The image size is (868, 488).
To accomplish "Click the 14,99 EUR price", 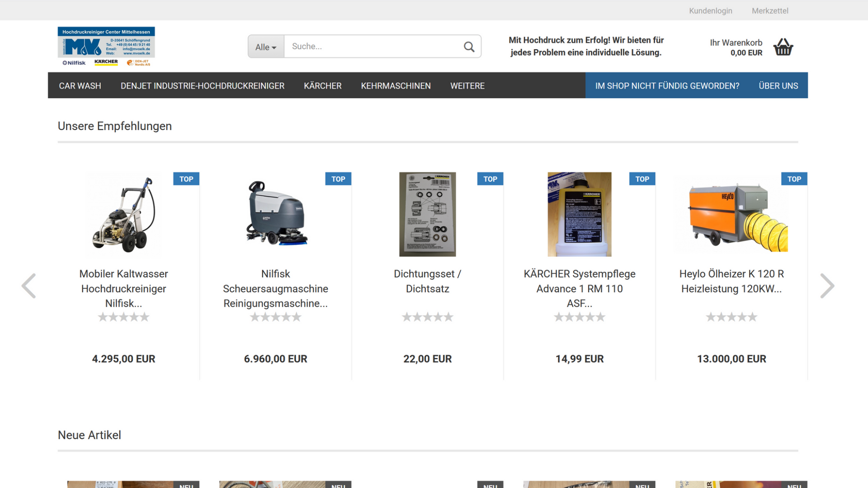I will [580, 359].
